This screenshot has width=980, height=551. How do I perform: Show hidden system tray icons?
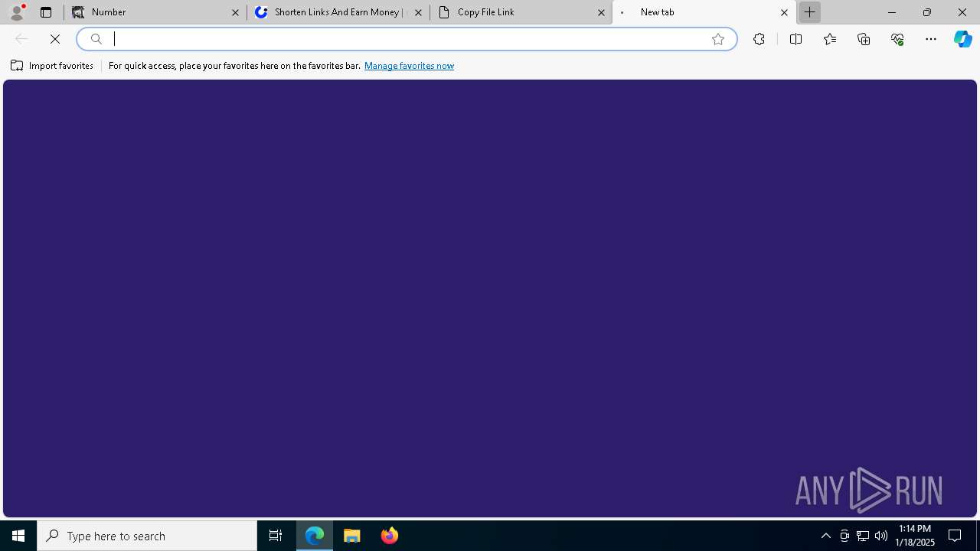pyautogui.click(x=826, y=536)
